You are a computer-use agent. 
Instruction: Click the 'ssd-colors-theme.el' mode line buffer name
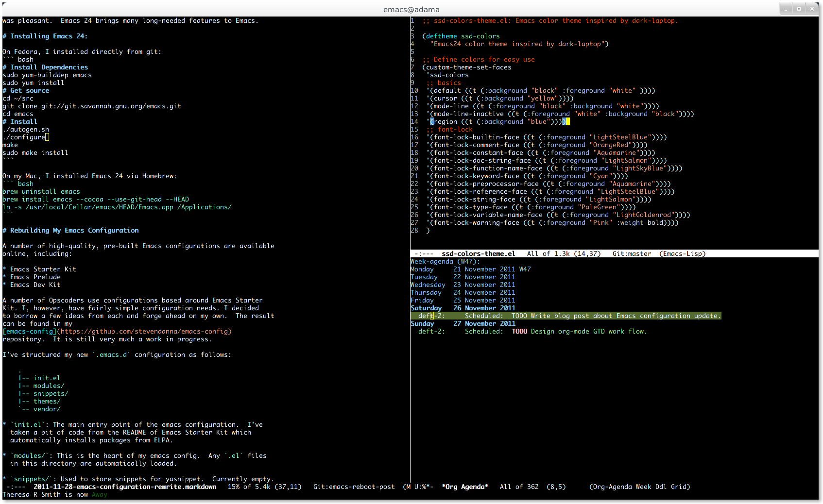(x=479, y=253)
